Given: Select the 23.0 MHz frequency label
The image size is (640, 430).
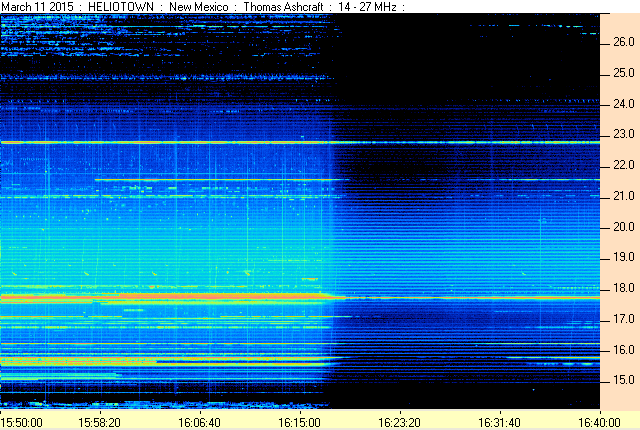Looking at the screenshot, I should 624,134.
